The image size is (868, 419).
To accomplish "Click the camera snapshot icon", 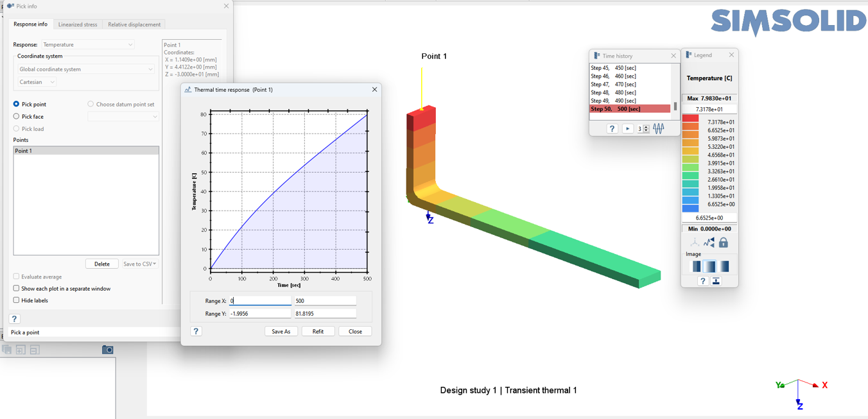I will pos(108,350).
